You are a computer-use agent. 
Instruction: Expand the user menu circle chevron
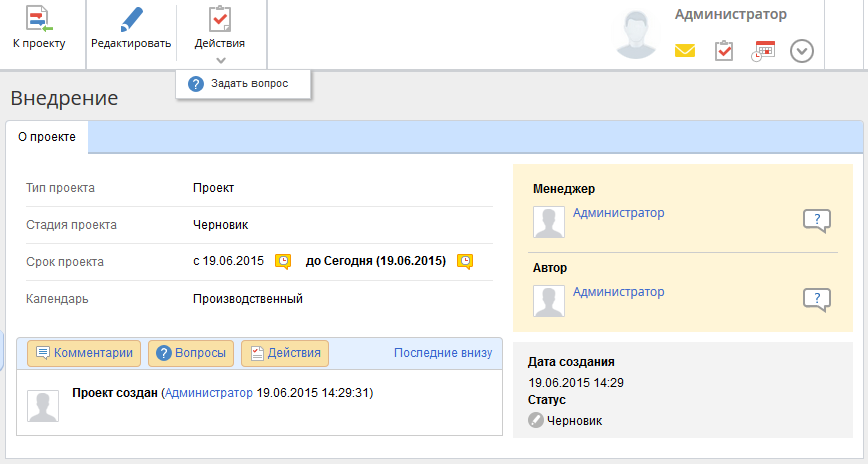tap(802, 51)
